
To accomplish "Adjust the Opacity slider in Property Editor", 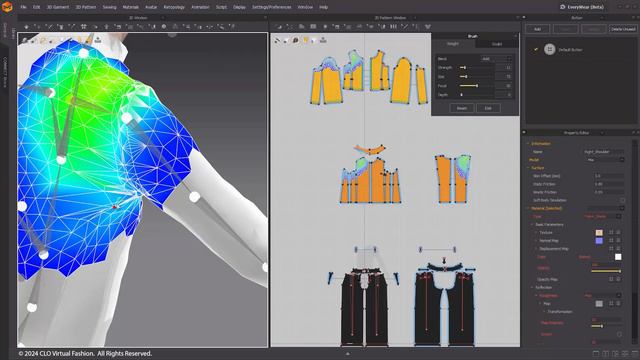I will 606,271.
